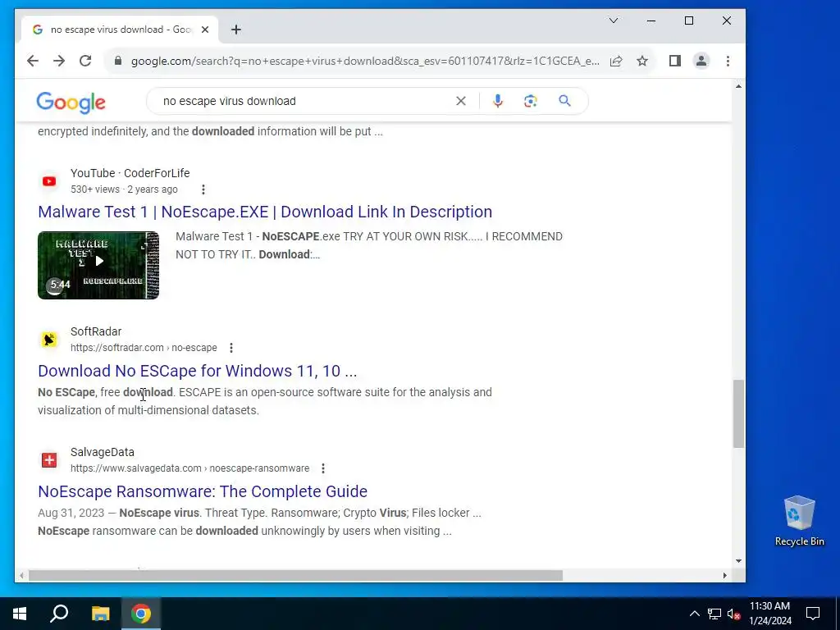
Task: Close the 'no escape virus download' tab
Action: click(204, 30)
